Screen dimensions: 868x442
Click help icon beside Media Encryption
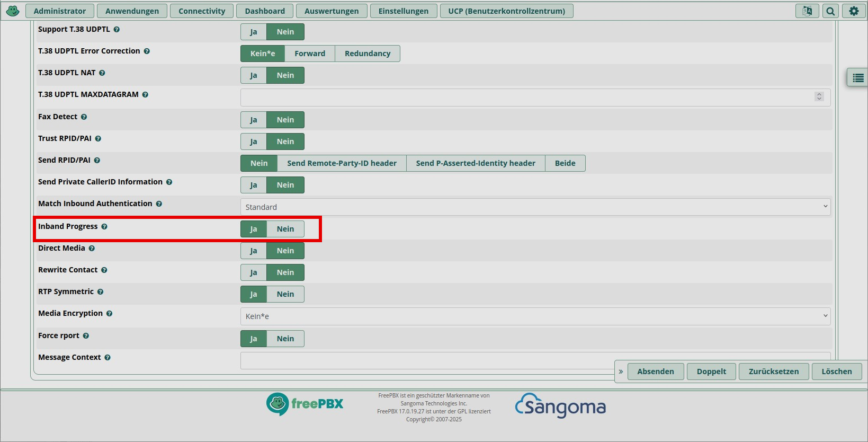coord(109,314)
